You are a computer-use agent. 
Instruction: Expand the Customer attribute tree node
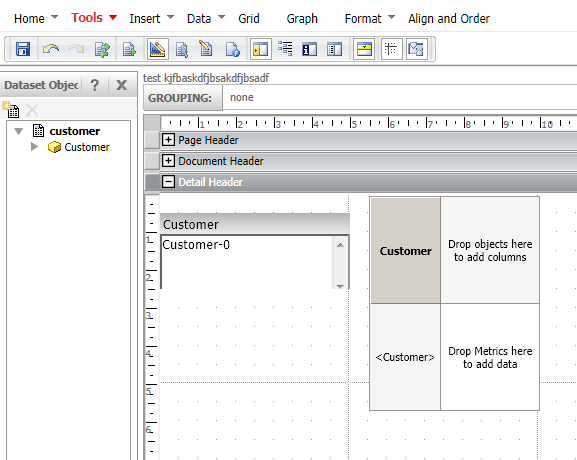34,147
